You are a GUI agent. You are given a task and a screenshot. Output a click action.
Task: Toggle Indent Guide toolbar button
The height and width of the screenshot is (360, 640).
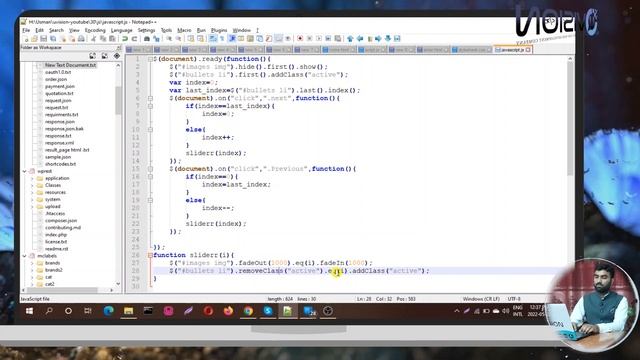click(232, 39)
